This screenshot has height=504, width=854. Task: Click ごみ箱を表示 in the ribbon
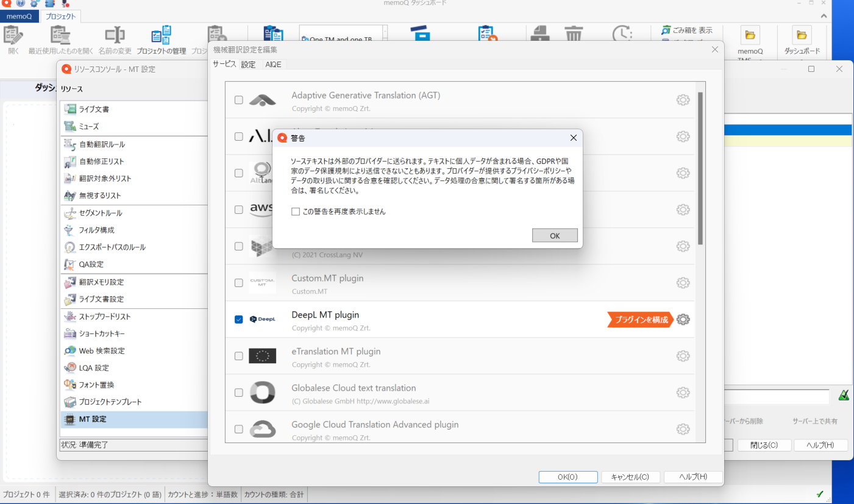pos(687,30)
